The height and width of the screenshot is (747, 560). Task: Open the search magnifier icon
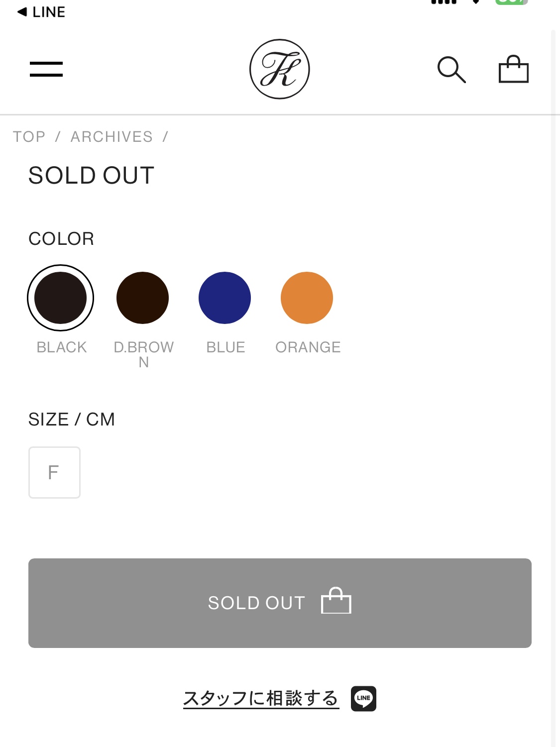451,69
